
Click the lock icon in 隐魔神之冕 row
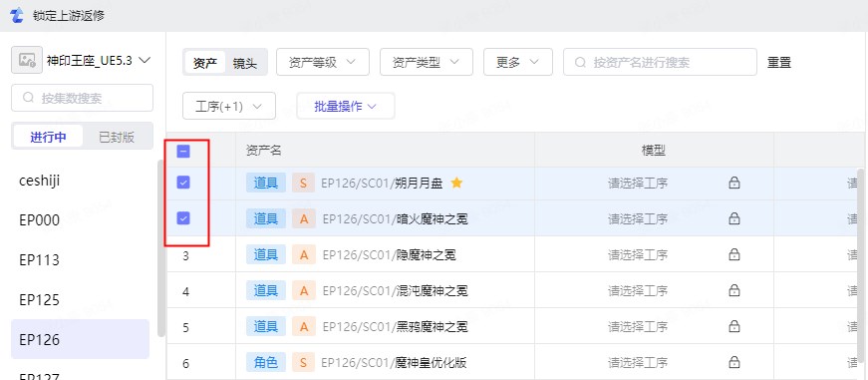coord(734,254)
